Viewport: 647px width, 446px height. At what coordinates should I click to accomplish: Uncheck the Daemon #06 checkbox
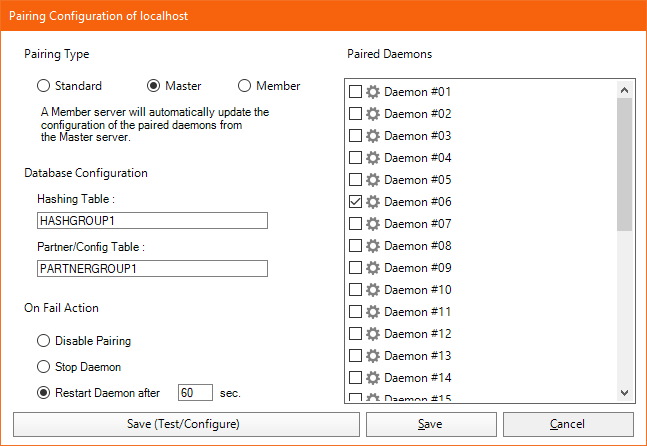tap(355, 202)
